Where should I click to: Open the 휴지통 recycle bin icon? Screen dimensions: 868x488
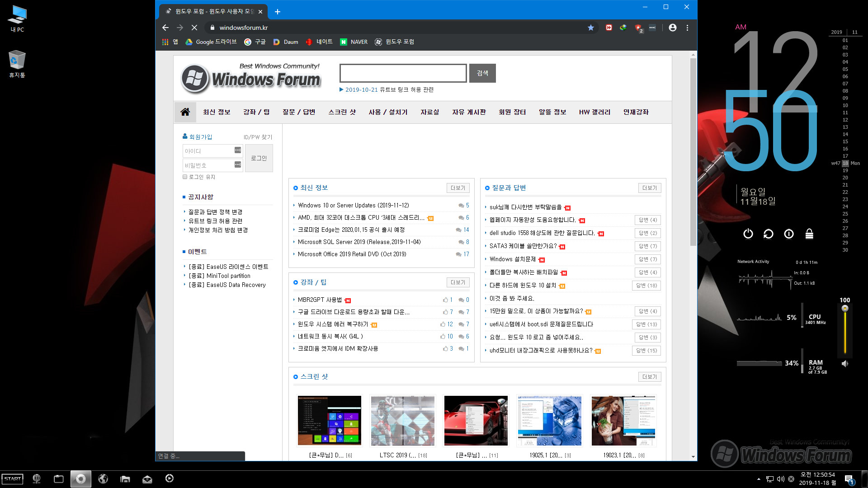(17, 64)
